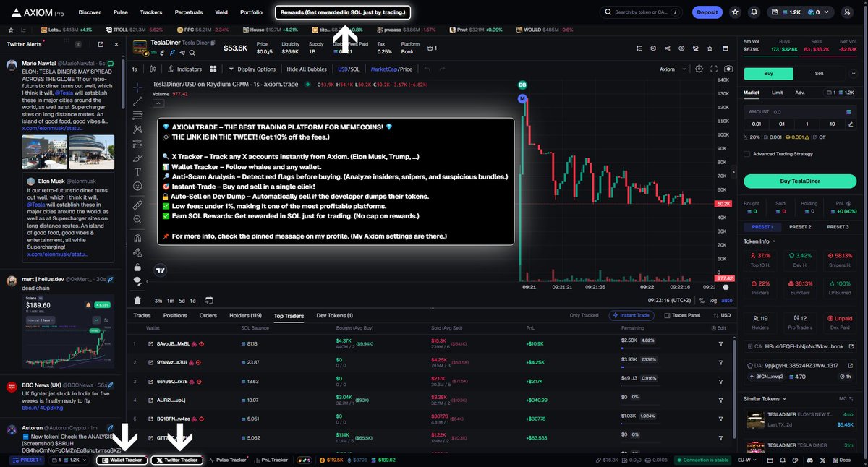Switch to the Holders (119) tab
The height and width of the screenshot is (467, 868).
[x=245, y=316]
